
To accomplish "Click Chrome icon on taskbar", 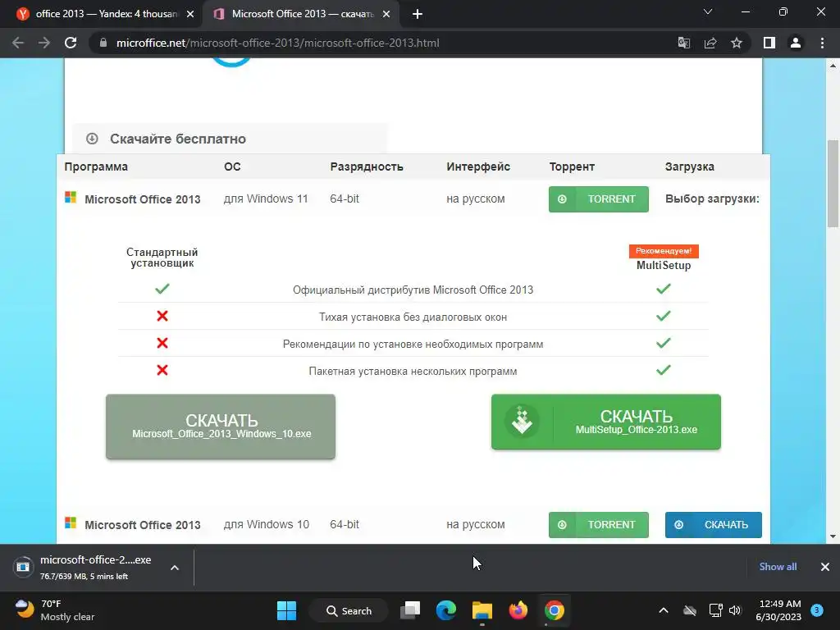I will [x=554, y=610].
